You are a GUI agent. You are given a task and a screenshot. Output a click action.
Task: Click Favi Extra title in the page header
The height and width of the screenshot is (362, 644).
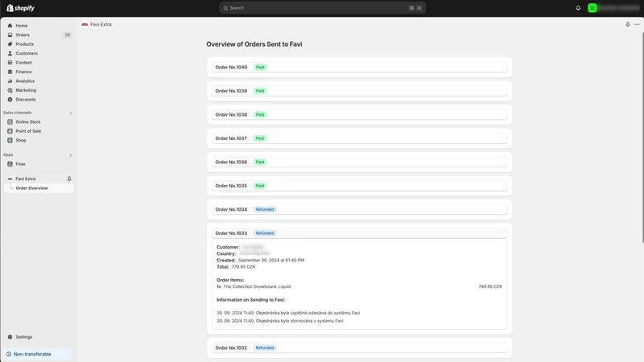[101, 24]
